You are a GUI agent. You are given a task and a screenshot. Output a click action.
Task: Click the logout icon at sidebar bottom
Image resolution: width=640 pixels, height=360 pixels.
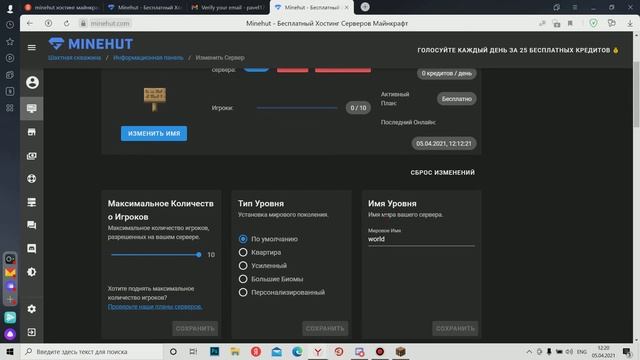31,332
